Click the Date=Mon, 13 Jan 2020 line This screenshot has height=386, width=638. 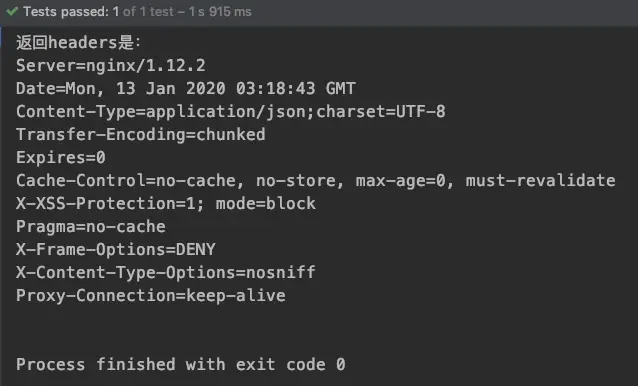point(186,88)
